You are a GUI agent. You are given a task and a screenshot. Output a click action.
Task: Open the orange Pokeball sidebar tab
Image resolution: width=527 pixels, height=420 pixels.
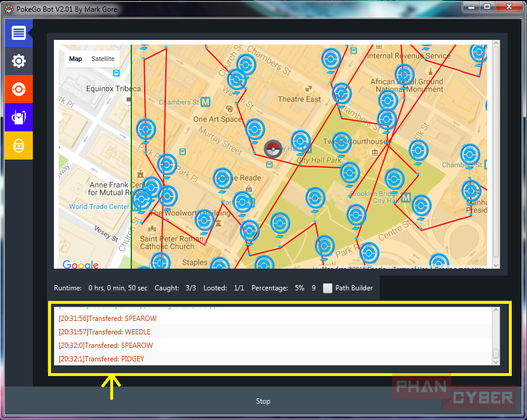(19, 89)
